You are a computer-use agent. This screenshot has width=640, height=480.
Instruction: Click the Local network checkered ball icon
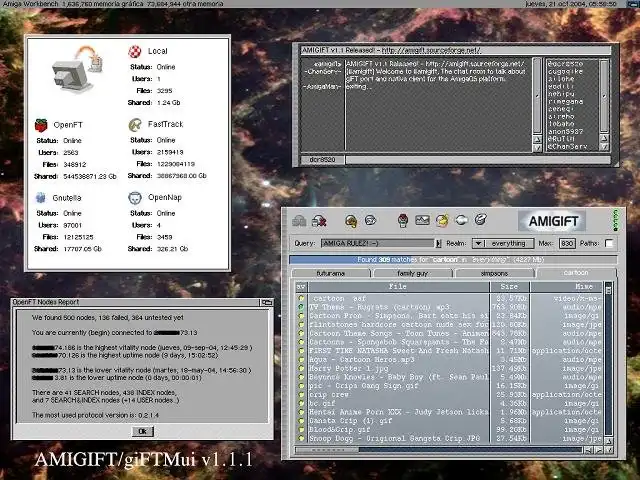click(135, 51)
